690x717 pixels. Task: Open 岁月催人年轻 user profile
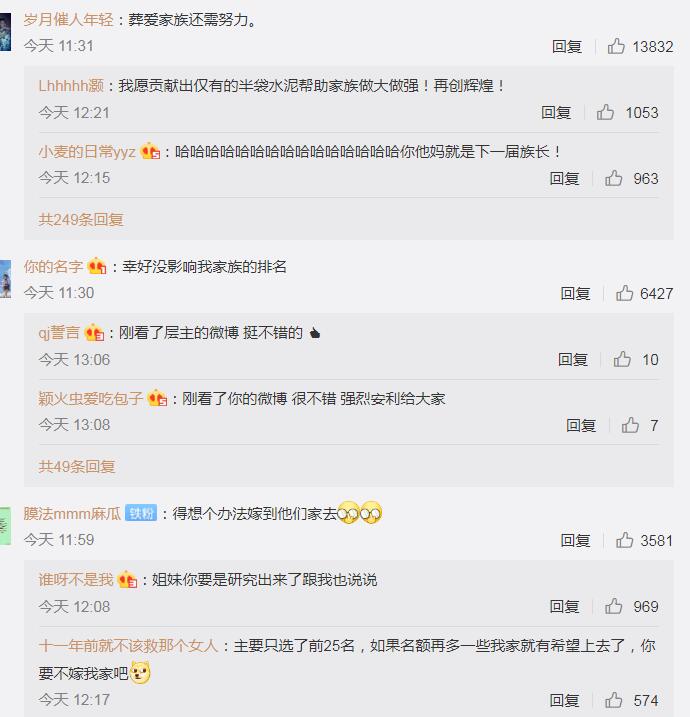tap(69, 20)
